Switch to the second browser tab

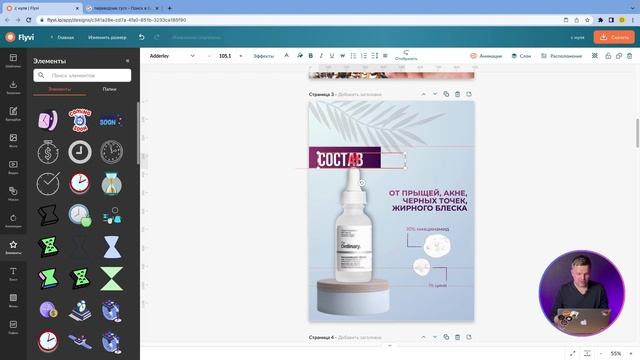click(121, 8)
